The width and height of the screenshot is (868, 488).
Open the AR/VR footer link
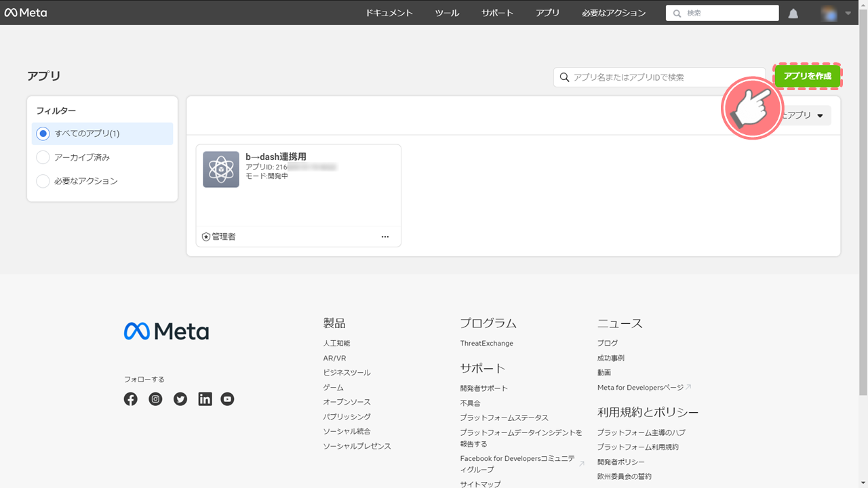(x=335, y=358)
